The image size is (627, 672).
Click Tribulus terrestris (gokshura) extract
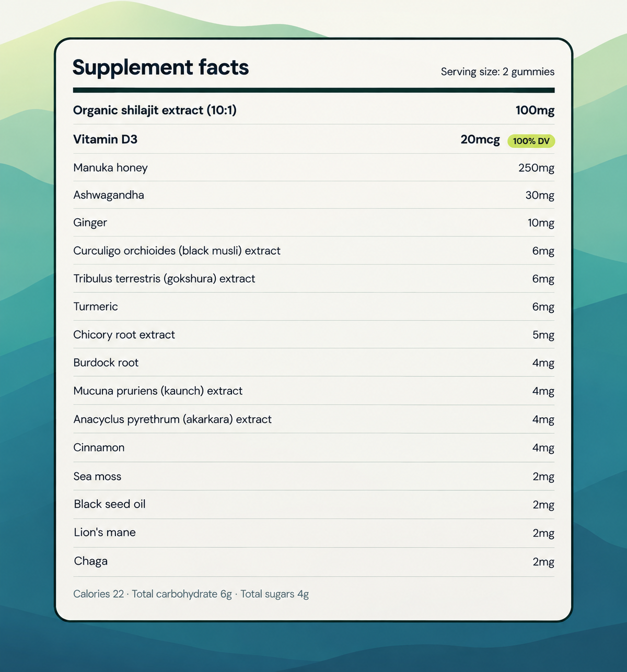tap(164, 279)
